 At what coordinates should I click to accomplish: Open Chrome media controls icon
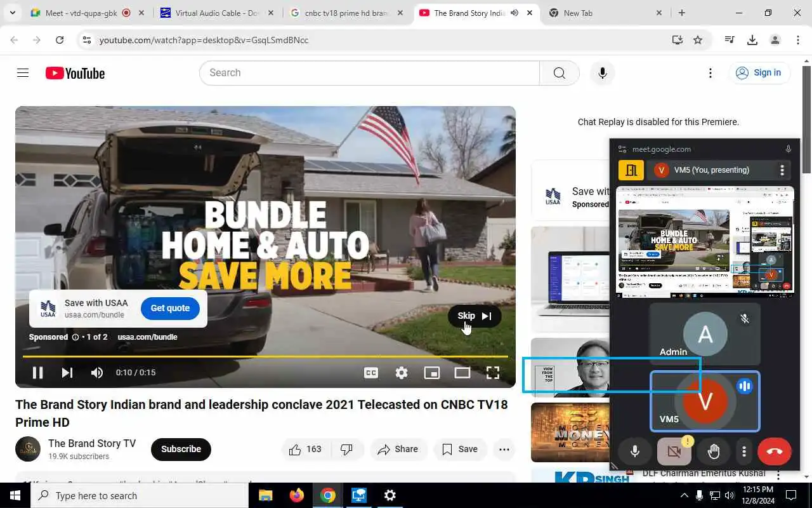point(730,40)
